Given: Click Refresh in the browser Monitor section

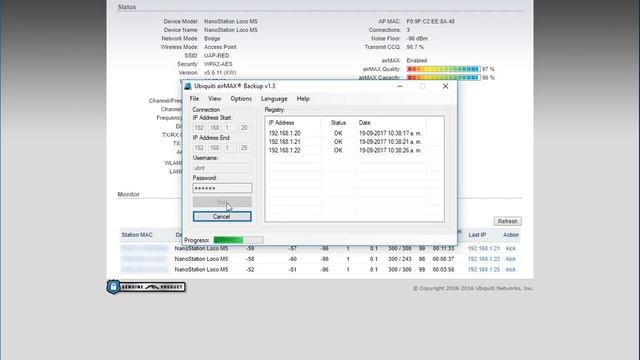Looking at the screenshot, I should coord(507,221).
